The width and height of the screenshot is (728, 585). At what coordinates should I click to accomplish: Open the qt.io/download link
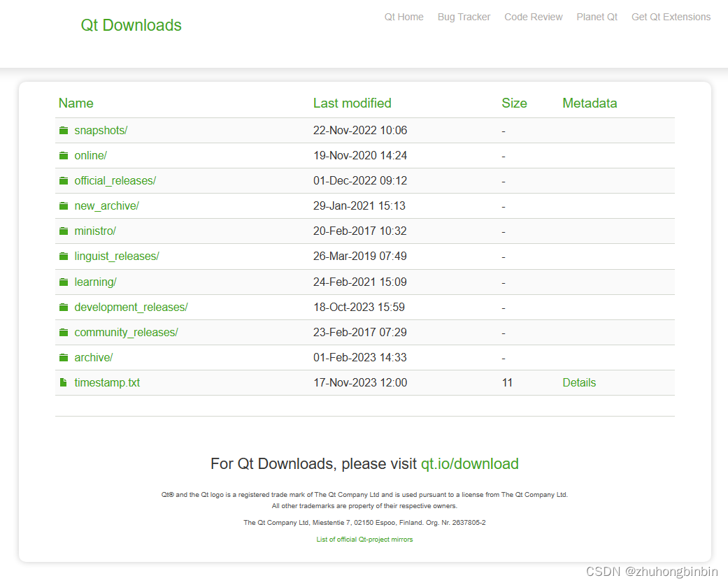tap(470, 463)
